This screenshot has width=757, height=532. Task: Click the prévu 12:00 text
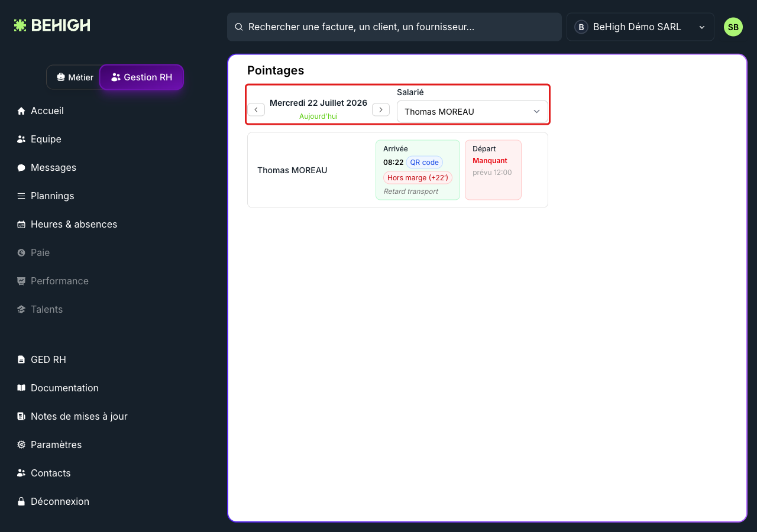[x=492, y=173]
